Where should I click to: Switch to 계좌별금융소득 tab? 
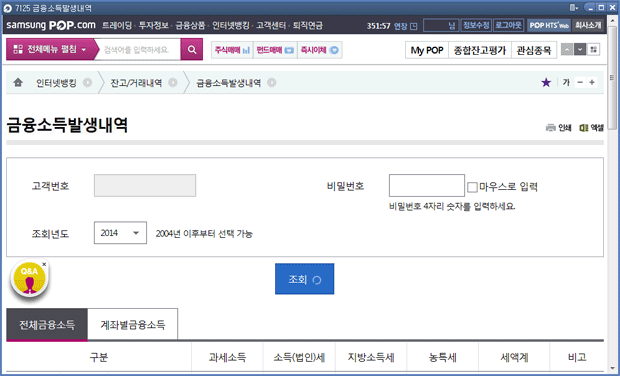(133, 325)
